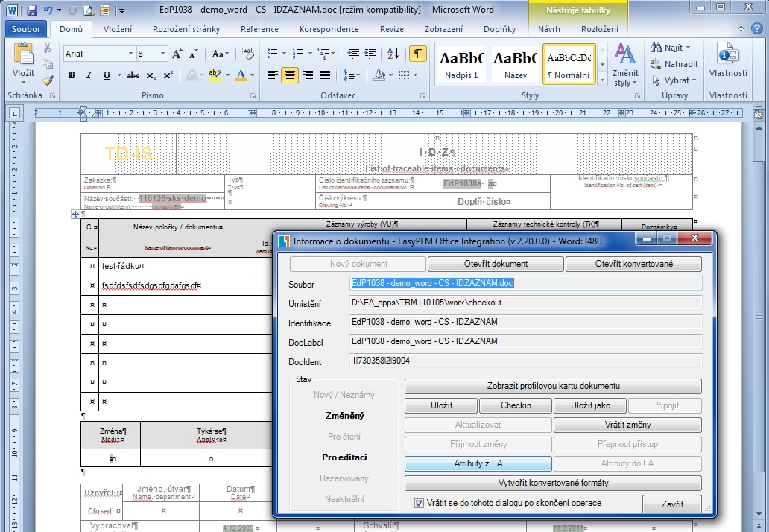Screen dimensions: 769x532
Task: Click the Checkin button
Action: tap(516, 405)
